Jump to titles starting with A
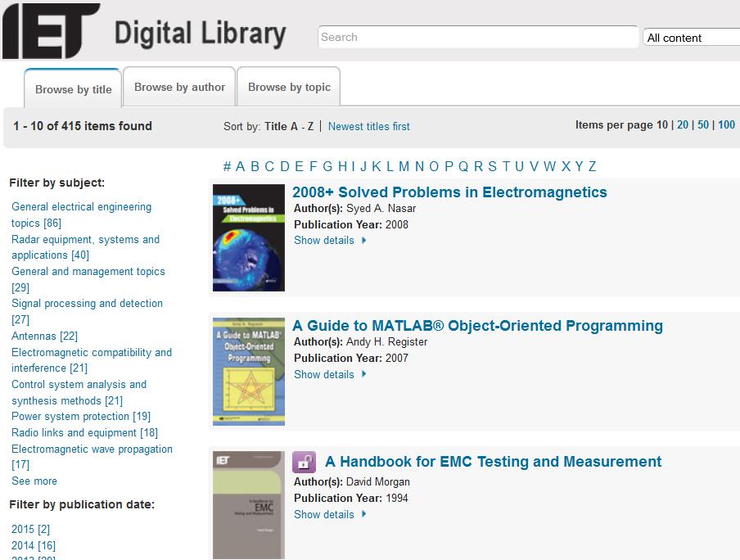Image resolution: width=740 pixels, height=560 pixels. point(240,166)
